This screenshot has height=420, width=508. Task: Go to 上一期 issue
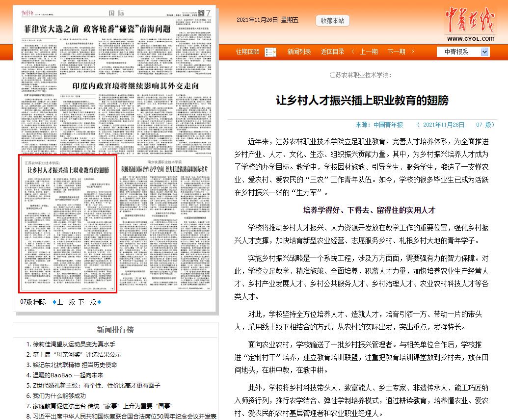tap(369, 52)
